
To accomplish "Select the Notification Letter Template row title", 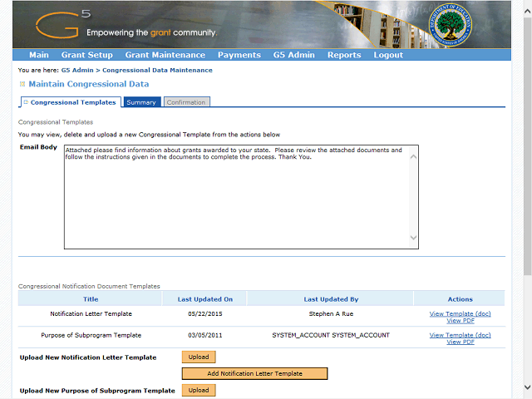I will pos(91,314).
